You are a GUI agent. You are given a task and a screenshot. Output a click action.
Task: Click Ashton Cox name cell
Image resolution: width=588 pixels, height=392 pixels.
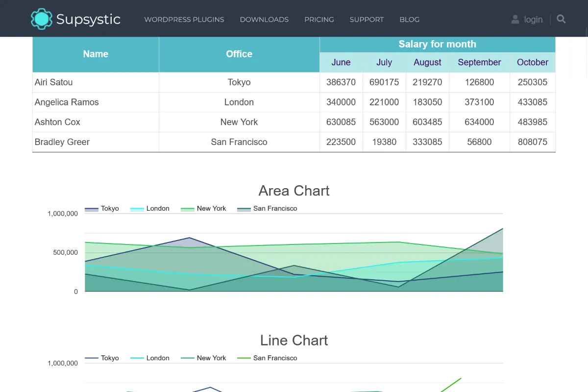57,122
